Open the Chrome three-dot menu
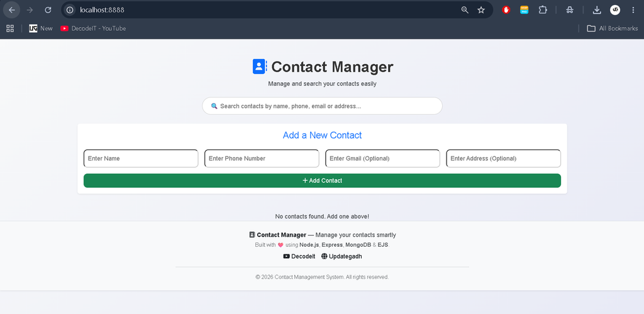Screen dimensions: 644x314 tap(633, 10)
